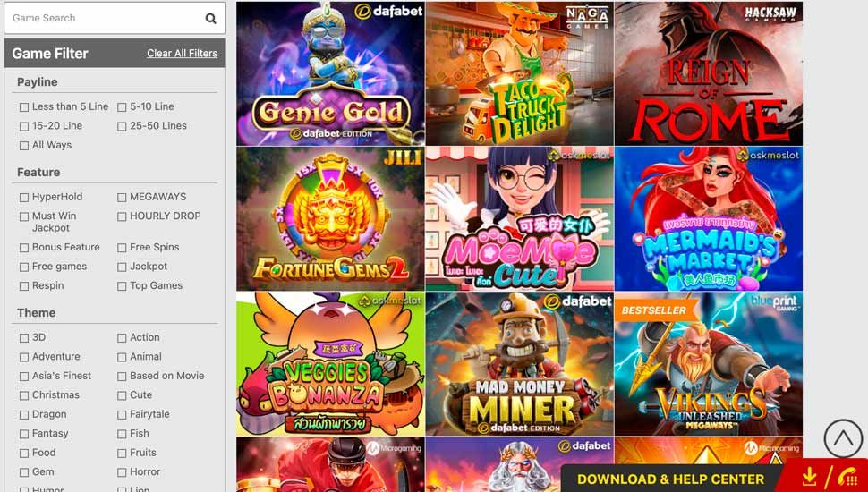Launch the Mermaid's Market tile
Image resolution: width=868 pixels, height=492 pixels.
click(709, 218)
